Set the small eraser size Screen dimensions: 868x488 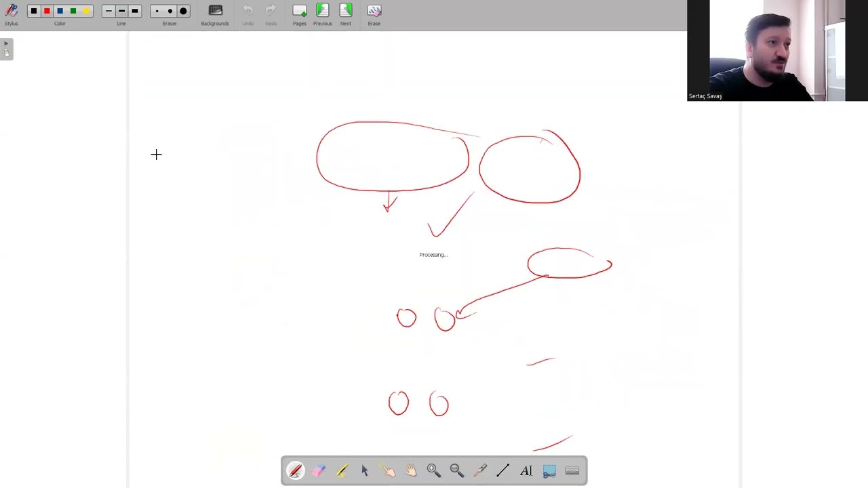point(157,11)
